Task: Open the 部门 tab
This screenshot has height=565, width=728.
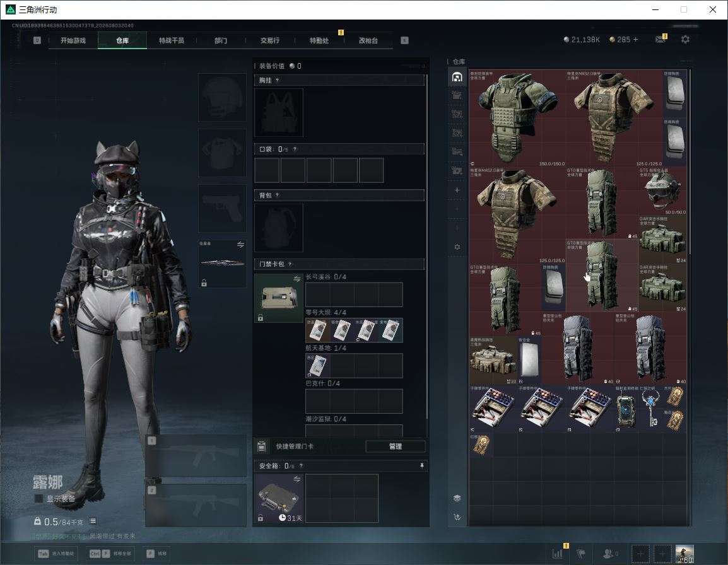Action: [x=221, y=40]
